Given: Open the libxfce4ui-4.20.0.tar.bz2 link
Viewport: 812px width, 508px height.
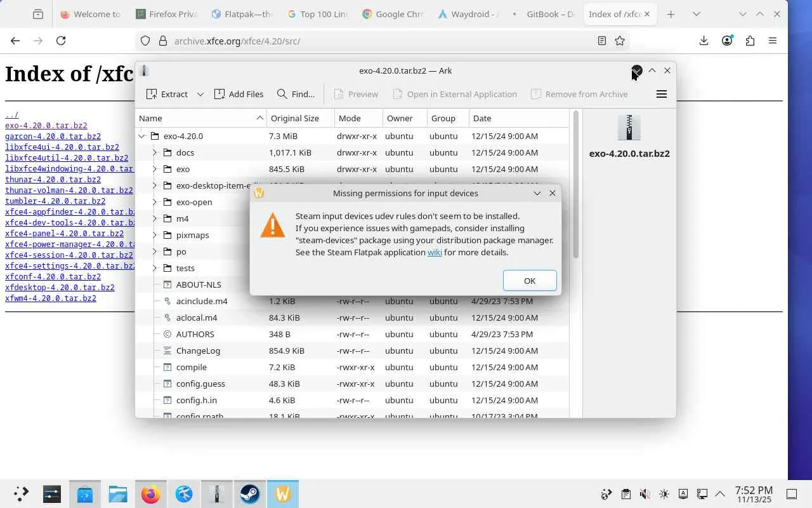Looking at the screenshot, I should (62, 147).
